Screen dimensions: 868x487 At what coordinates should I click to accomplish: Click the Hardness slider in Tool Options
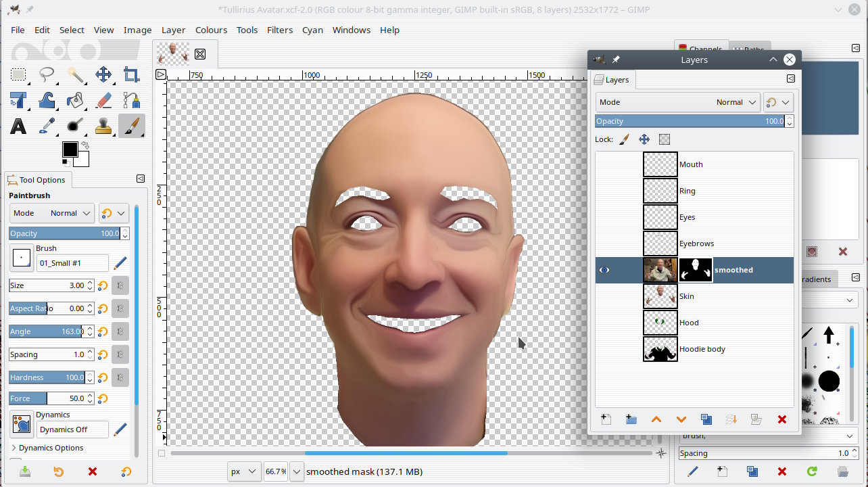[x=47, y=377]
